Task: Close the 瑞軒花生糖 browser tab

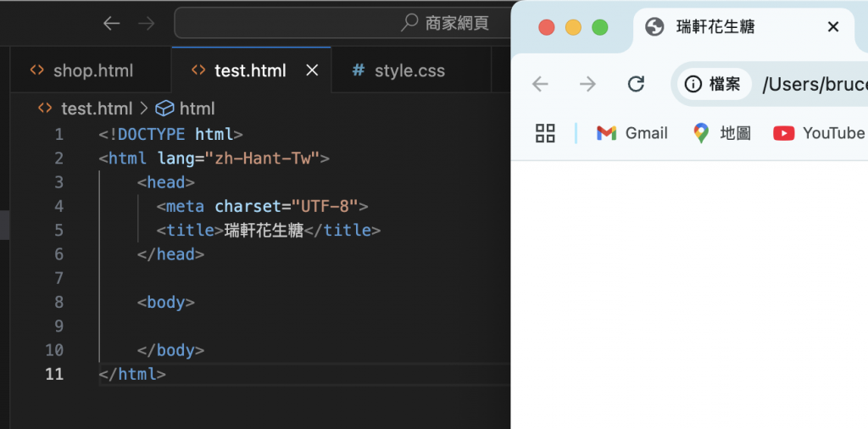Action: (x=833, y=27)
